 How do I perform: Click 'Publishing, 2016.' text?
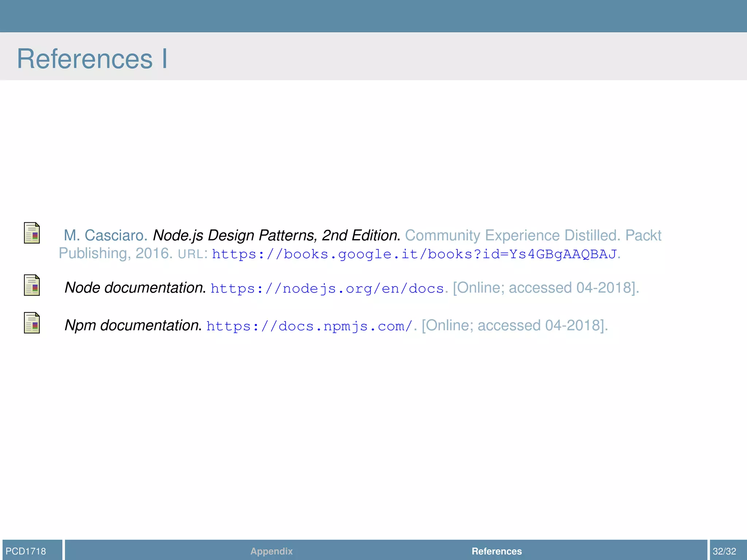tap(116, 253)
